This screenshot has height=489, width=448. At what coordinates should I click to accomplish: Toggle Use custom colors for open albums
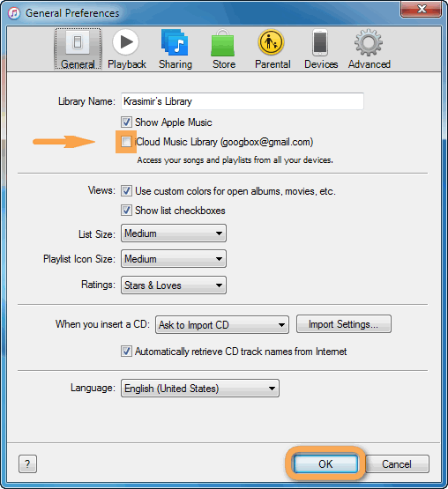coord(126,191)
